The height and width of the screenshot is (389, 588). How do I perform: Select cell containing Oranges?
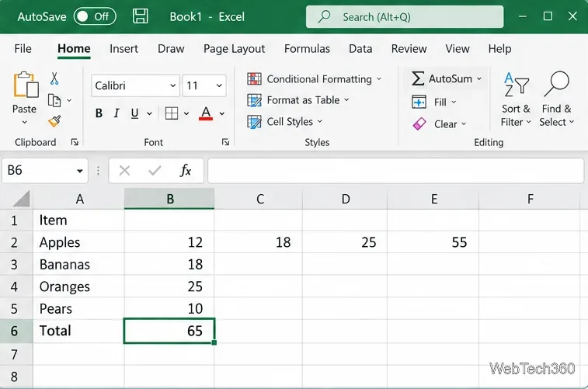[78, 287]
